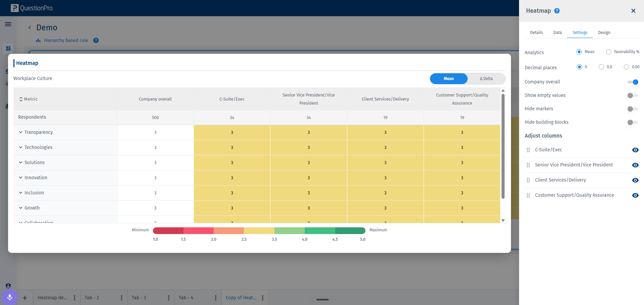Click Hierarchy based rule link
This screenshot has width=644, height=305.
point(66,40)
